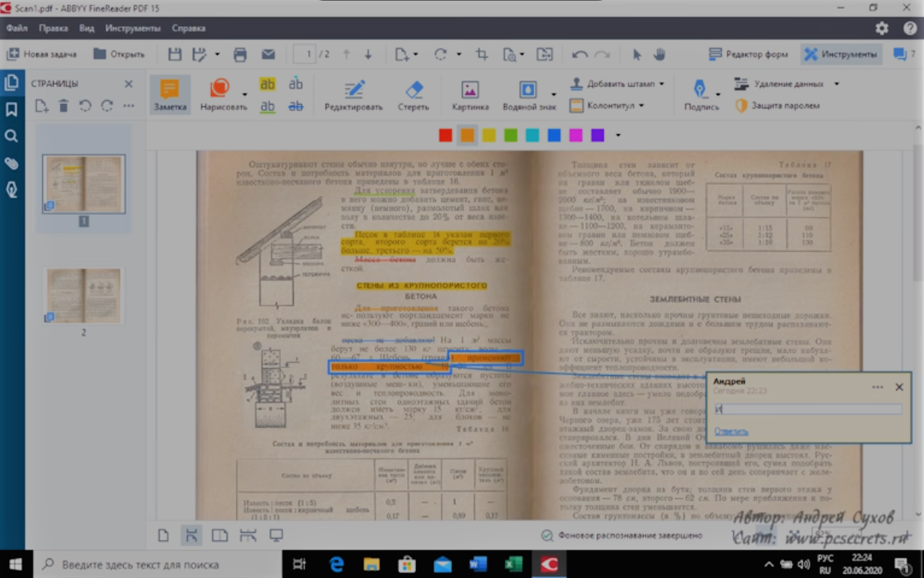This screenshot has height=578, width=924.
Task: Go to next page arrow
Action: (x=368, y=54)
